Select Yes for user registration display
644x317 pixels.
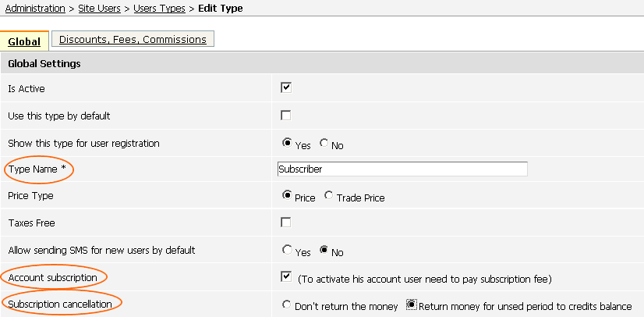[x=287, y=143]
